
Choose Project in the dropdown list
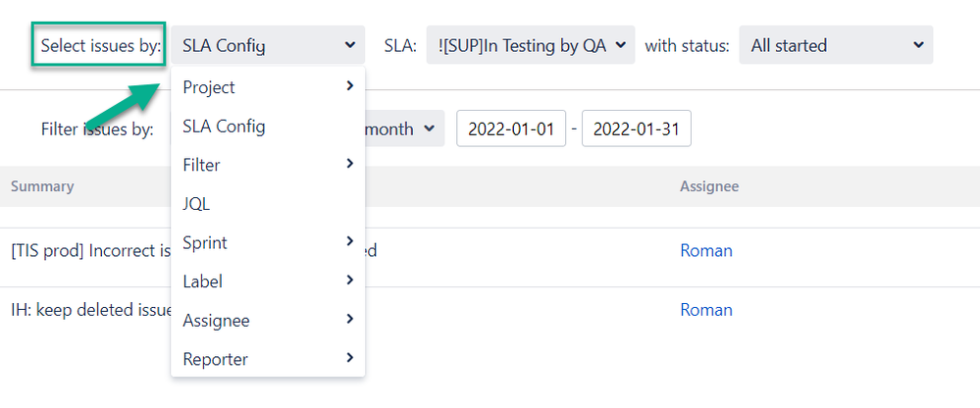pyautogui.click(x=209, y=87)
